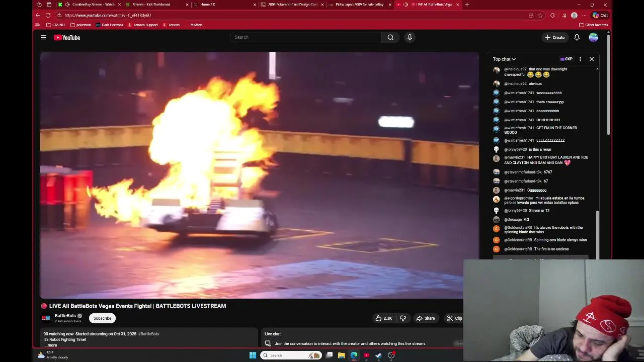
Task: Open the YouTube account avatar menu
Action: pyautogui.click(x=593, y=37)
